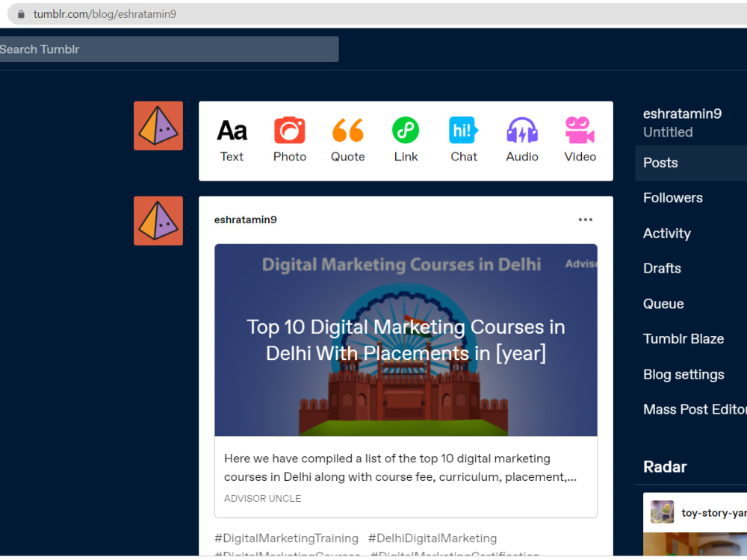Create a new Text post

coord(232,140)
